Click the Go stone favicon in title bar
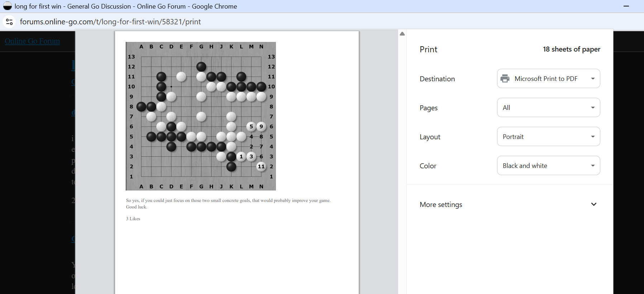 click(8, 6)
